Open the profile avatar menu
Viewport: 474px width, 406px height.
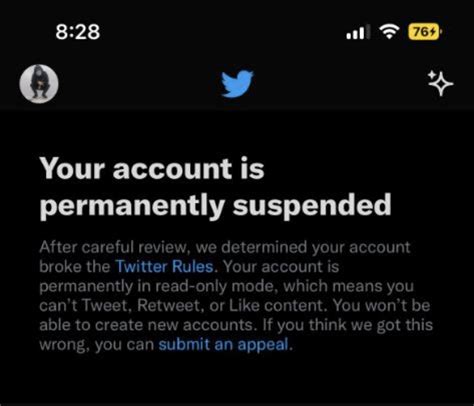pos(39,84)
